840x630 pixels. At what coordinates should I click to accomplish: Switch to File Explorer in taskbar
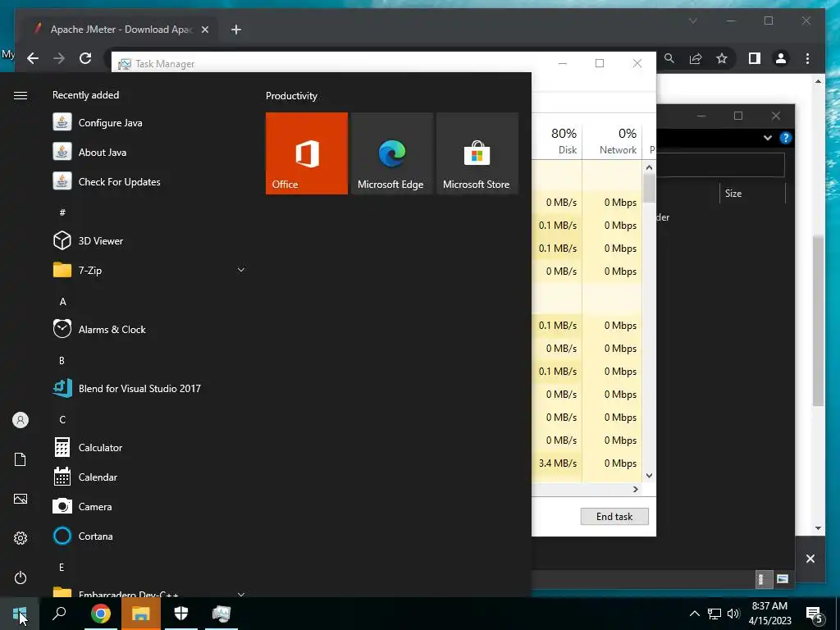click(141, 614)
